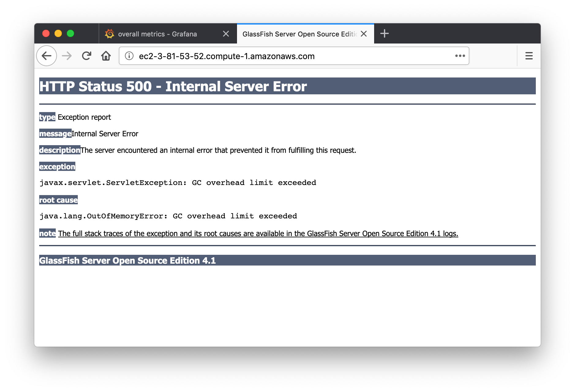Viewport: 575px width, 392px height.
Task: Click the 'type' label
Action: 47,117
